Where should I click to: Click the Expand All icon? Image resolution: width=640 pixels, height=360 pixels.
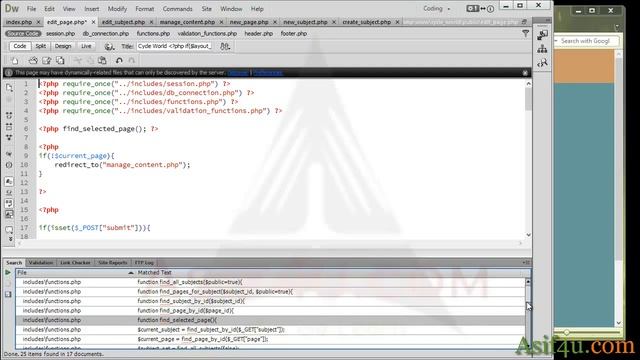tap(9, 138)
